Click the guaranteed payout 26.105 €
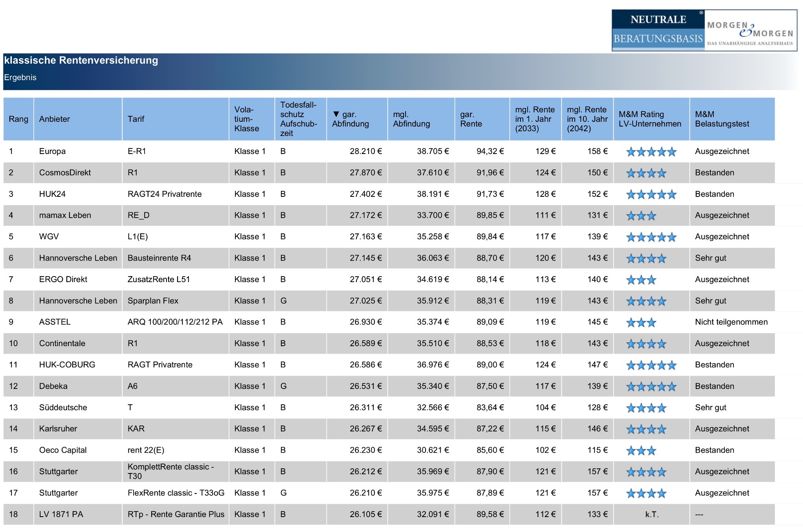 [366, 514]
